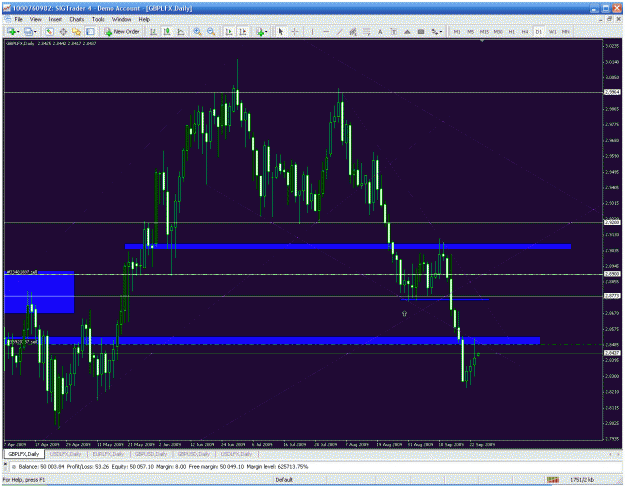Open the Window menu
The height and width of the screenshot is (486, 625).
121,19
